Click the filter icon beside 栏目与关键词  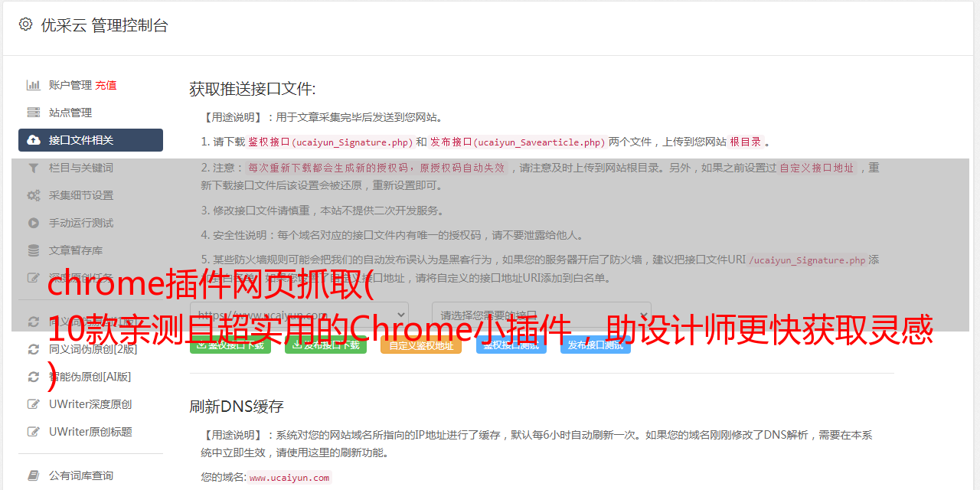point(34,168)
